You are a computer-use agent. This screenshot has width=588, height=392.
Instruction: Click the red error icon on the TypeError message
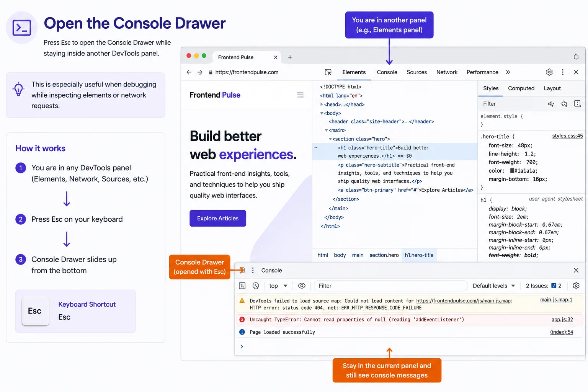[242, 320]
